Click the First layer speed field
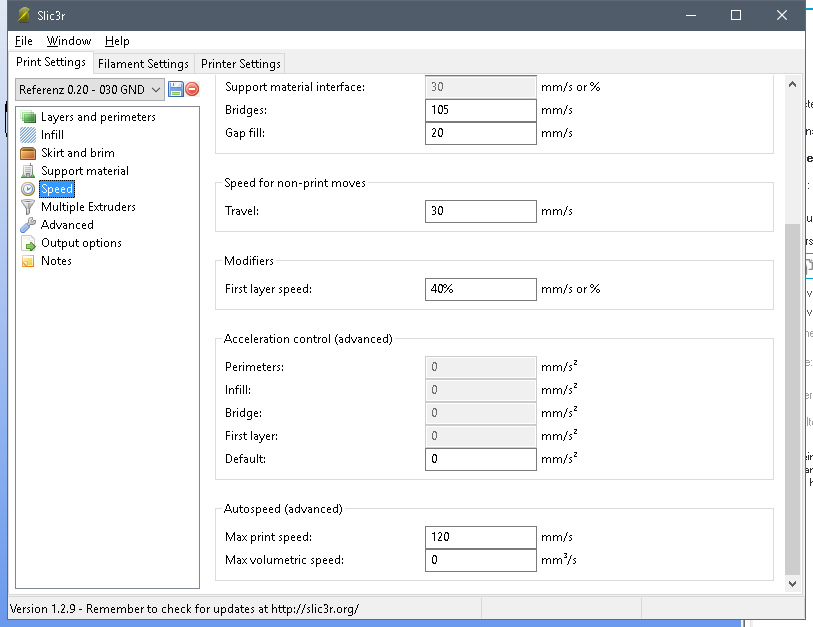 click(x=481, y=289)
